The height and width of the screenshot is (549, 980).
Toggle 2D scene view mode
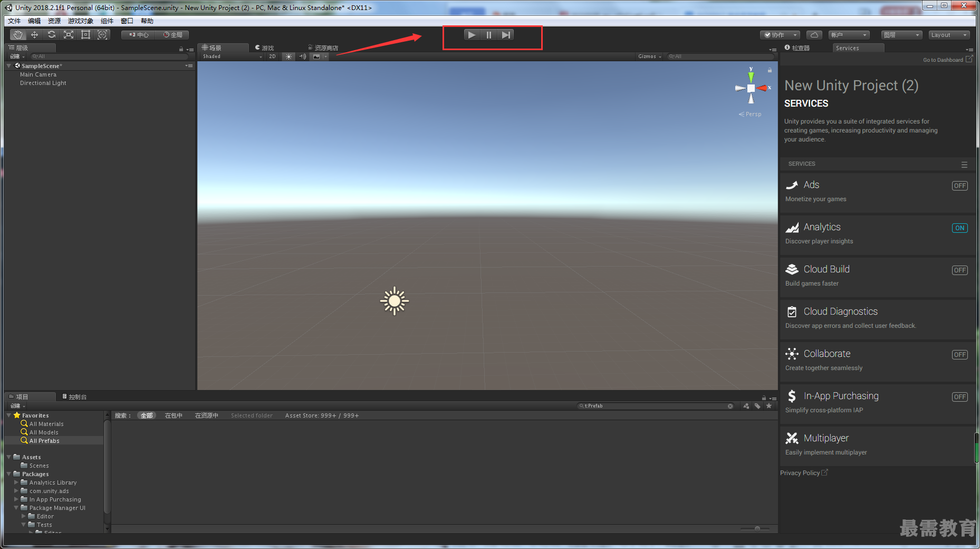point(272,56)
